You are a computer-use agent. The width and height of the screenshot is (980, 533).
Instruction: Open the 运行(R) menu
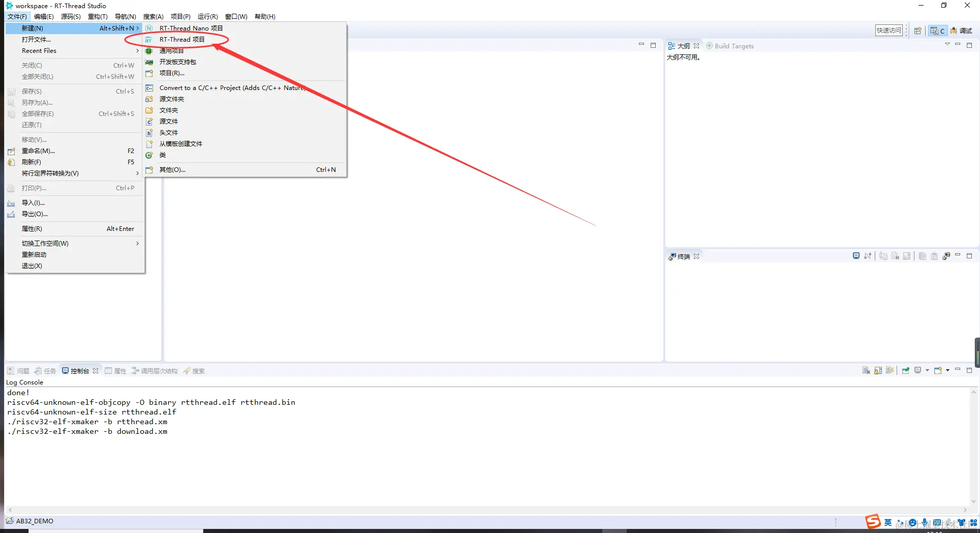(207, 17)
